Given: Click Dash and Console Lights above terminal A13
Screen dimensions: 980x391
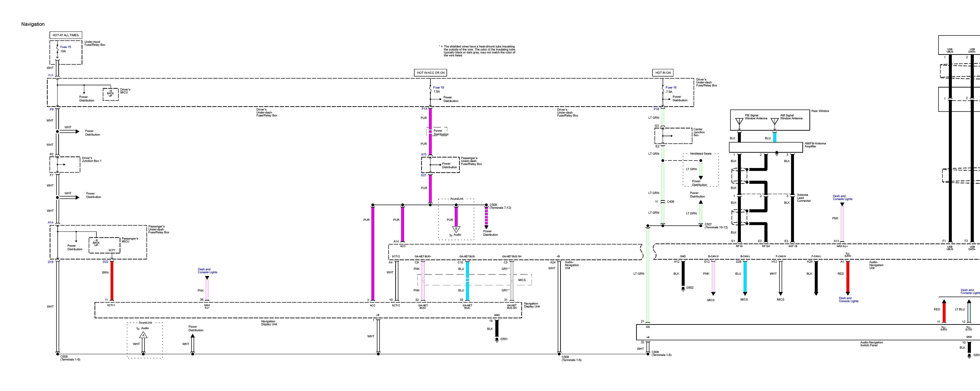Looking at the screenshot, I should [x=842, y=197].
